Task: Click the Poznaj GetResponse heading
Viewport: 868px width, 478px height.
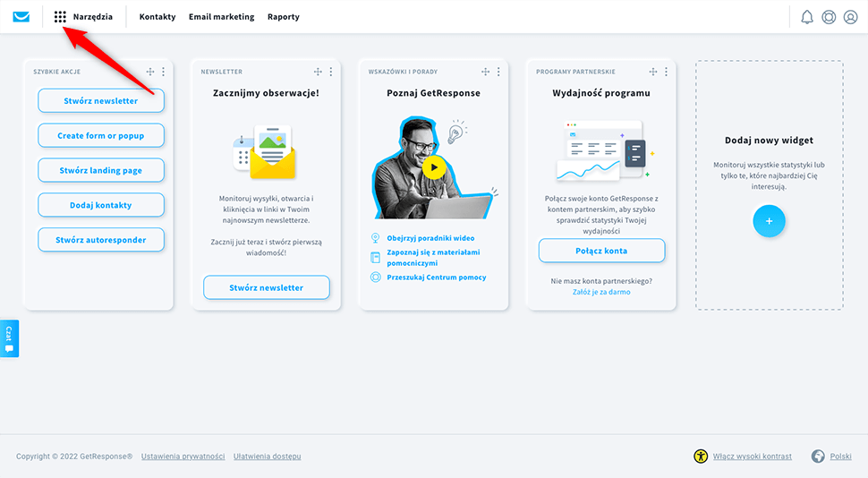Action: (433, 93)
